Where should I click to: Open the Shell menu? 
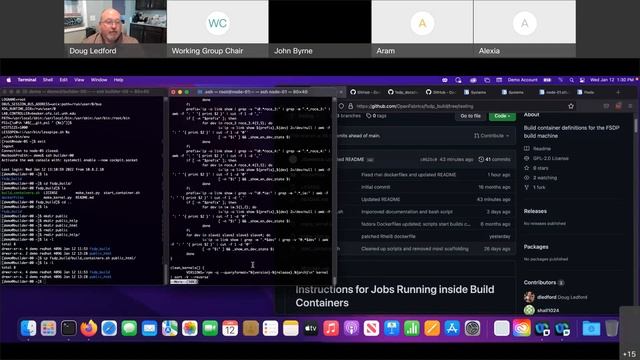48,80
